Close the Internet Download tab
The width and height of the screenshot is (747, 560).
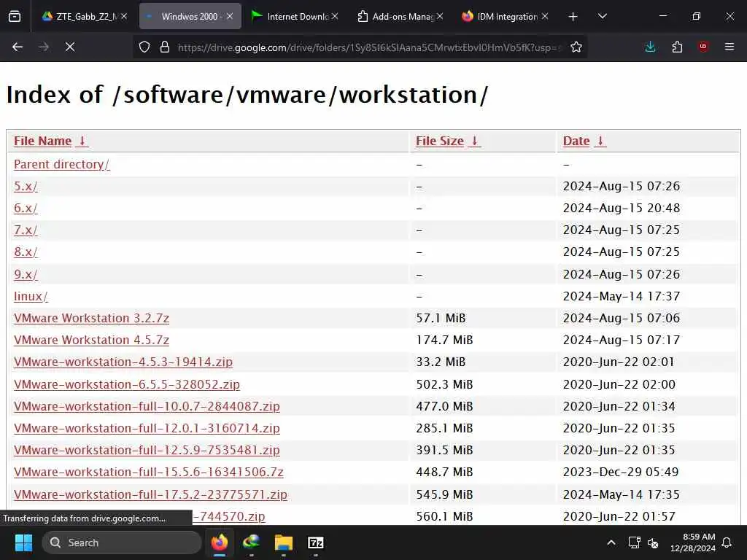pos(335,16)
